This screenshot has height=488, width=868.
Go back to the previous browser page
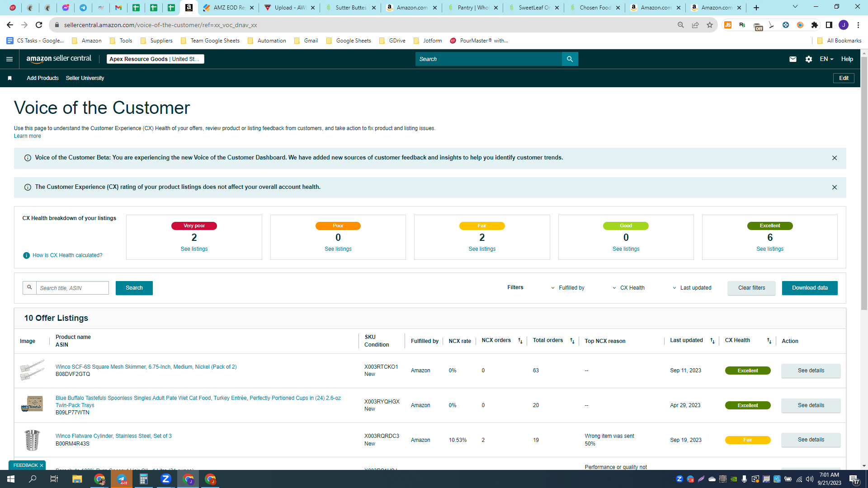coord(10,25)
